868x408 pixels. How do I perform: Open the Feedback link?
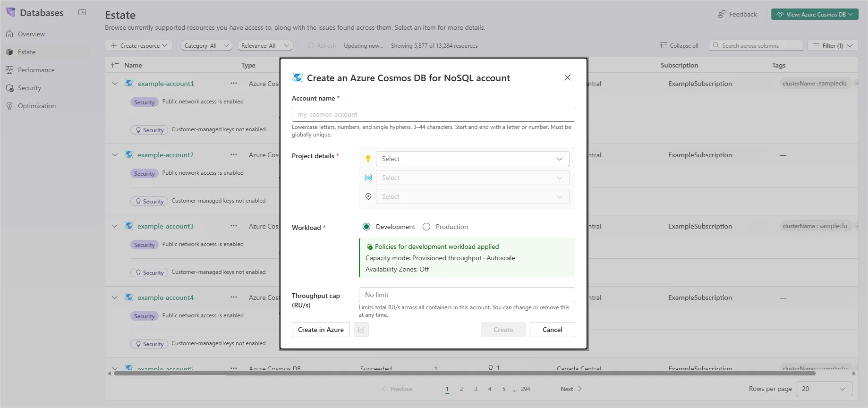737,14
